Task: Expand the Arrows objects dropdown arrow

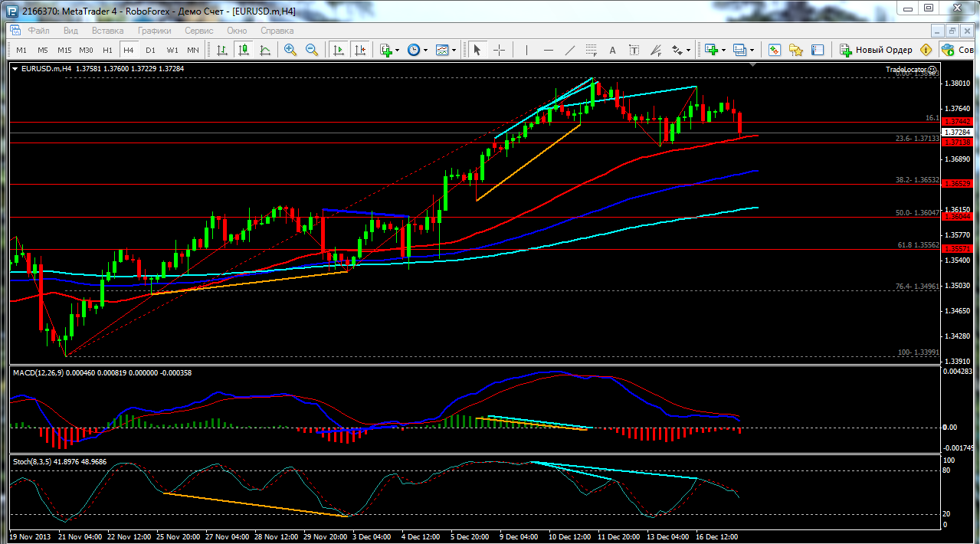Action: [x=689, y=51]
